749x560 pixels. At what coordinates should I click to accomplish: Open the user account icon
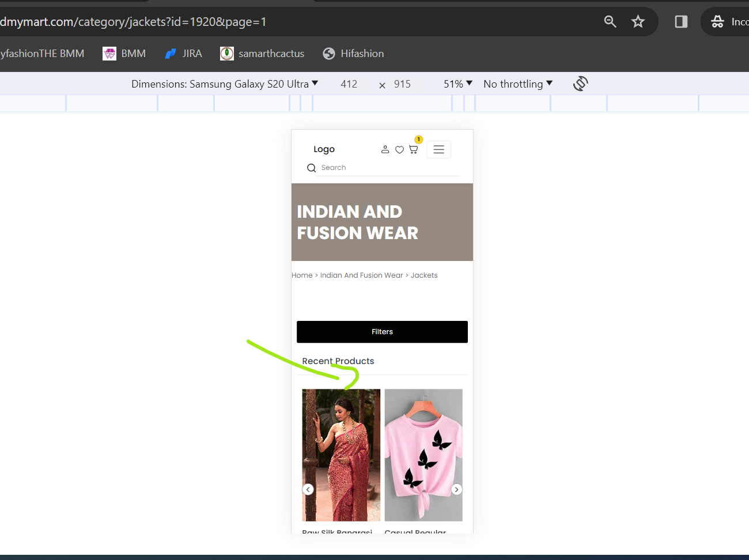coord(385,149)
